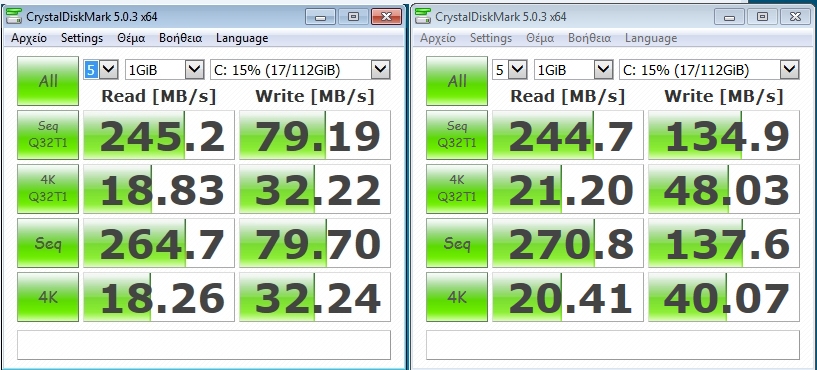Image resolution: width=817 pixels, height=370 pixels.
Task: Click the comment field in left window
Action: pyautogui.click(x=204, y=345)
